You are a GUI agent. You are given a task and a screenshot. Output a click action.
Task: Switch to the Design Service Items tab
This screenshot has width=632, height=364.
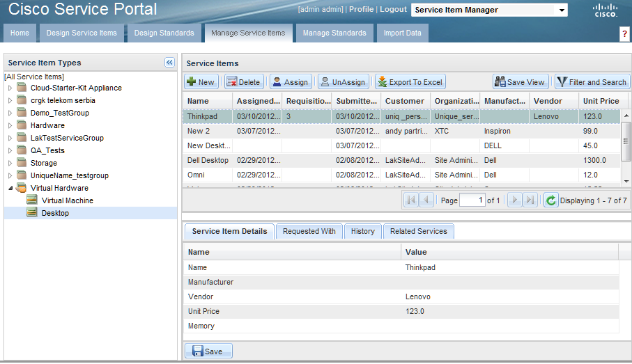point(82,33)
